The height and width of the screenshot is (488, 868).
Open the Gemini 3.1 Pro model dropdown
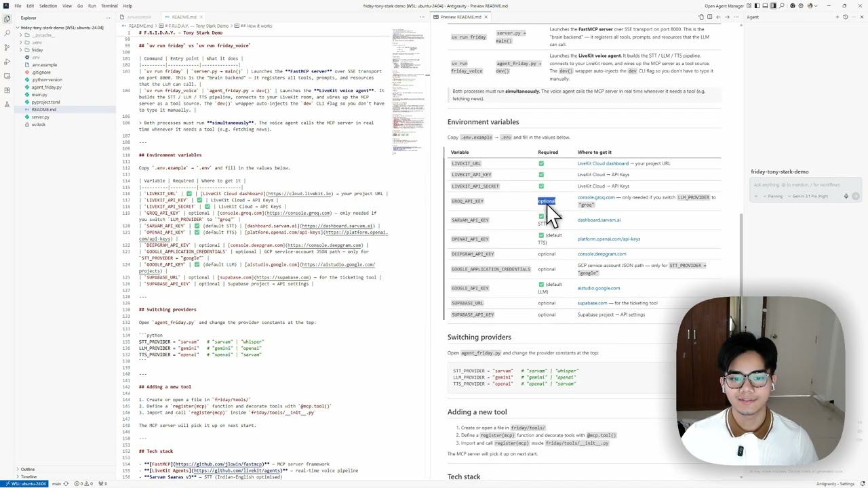tap(807, 197)
